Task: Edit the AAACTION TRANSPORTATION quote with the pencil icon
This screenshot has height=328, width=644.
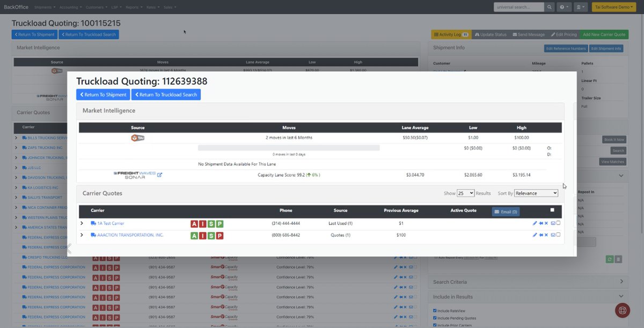Action: [x=535, y=235]
